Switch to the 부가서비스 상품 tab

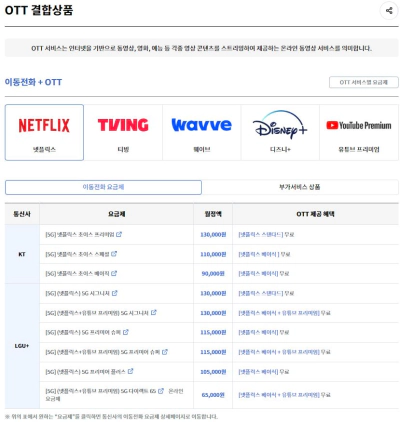click(300, 187)
